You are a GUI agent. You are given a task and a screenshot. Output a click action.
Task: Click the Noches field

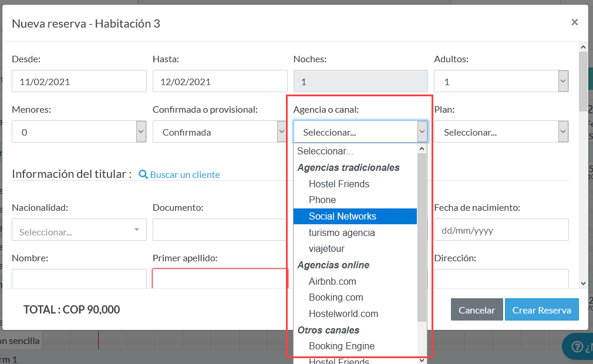click(x=360, y=81)
